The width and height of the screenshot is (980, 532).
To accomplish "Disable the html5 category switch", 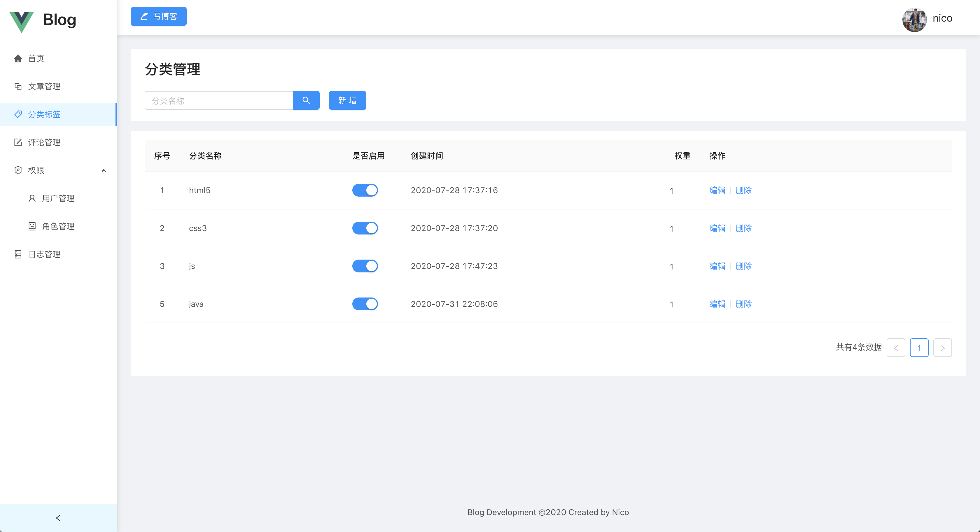I will tap(365, 190).
